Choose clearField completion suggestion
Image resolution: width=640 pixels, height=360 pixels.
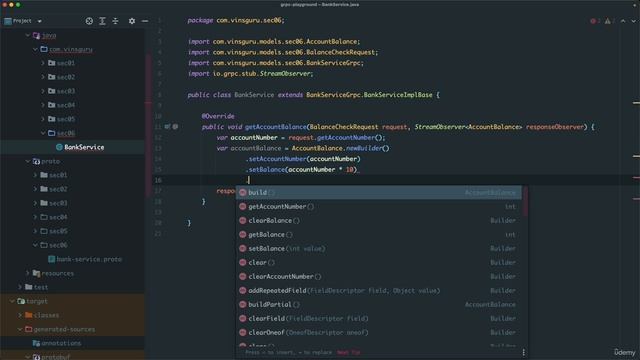[378, 318]
